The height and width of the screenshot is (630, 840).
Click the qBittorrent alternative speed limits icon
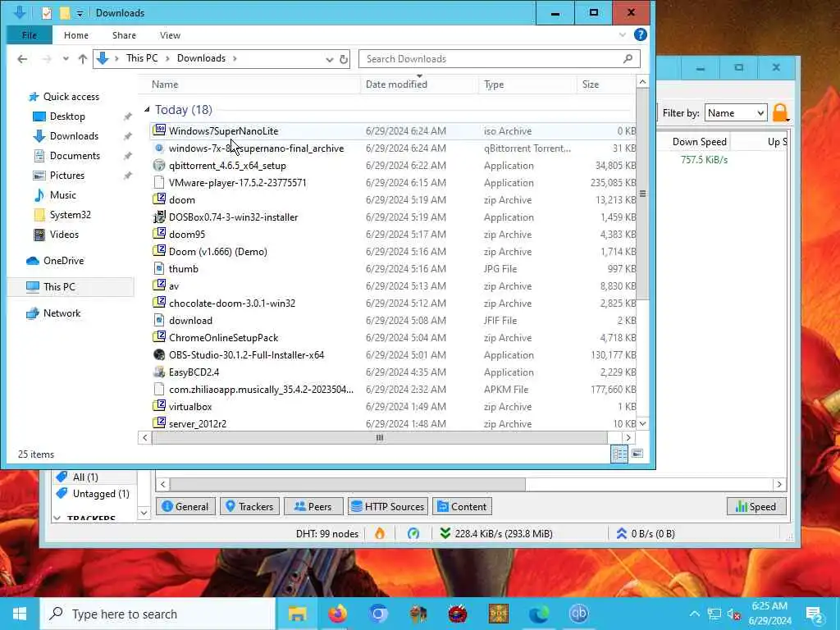pos(413,533)
